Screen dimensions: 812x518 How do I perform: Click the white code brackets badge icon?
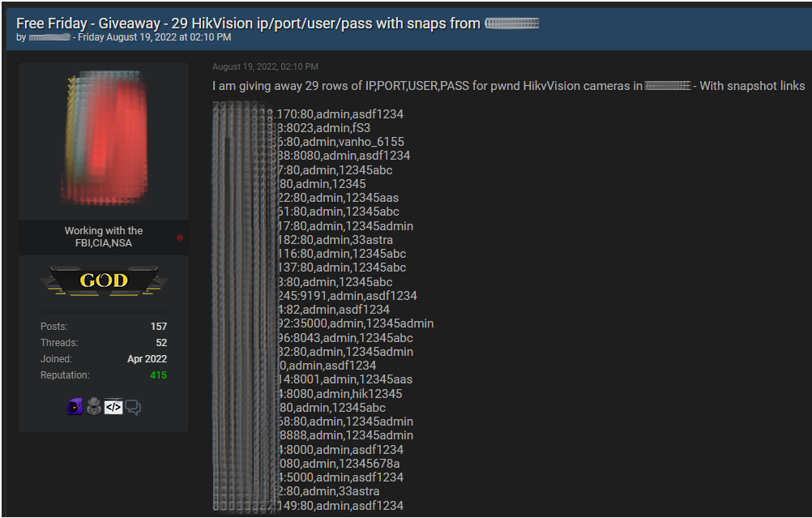[113, 408]
